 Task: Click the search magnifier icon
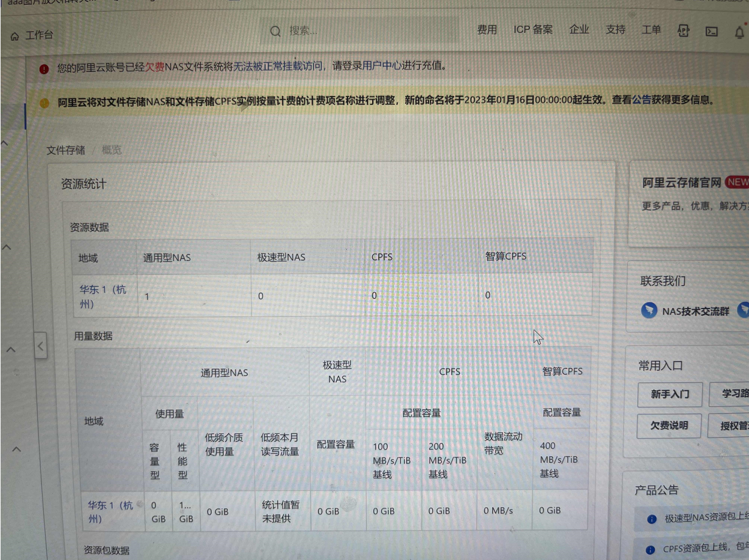pyautogui.click(x=275, y=32)
